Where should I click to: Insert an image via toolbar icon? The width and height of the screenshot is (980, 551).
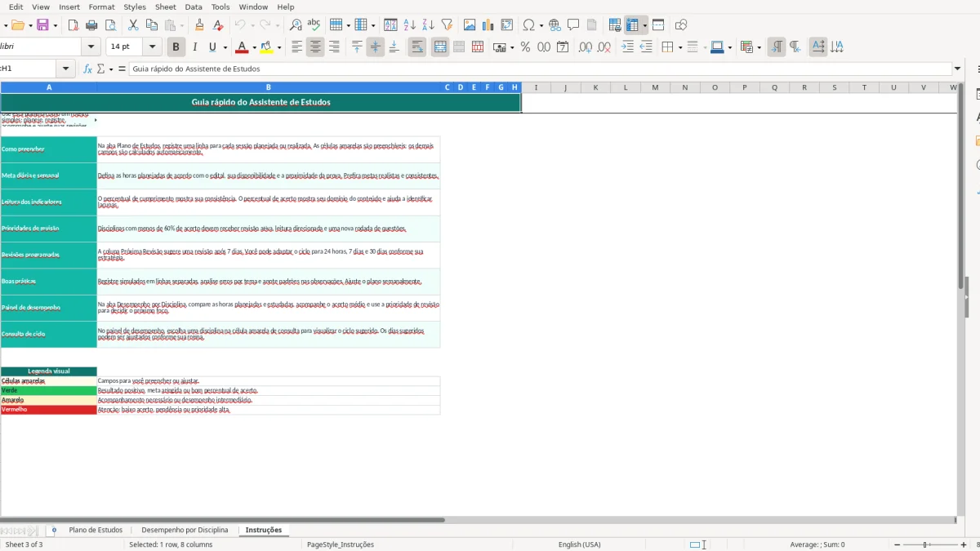click(x=470, y=25)
